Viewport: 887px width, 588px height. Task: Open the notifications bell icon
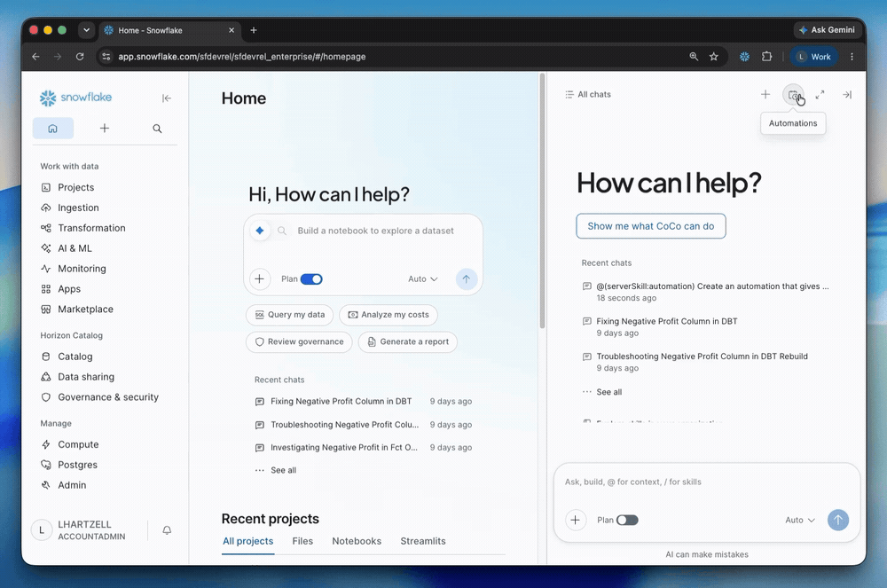coord(167,530)
